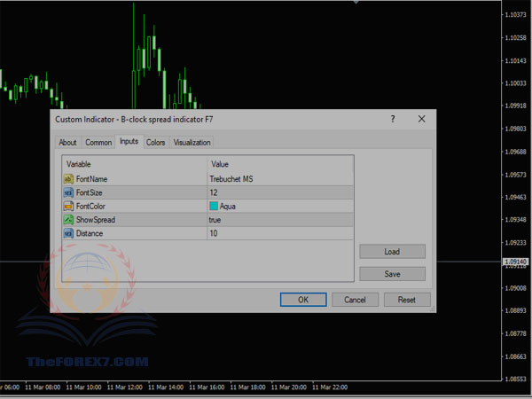The height and width of the screenshot is (399, 532).
Task: Switch to the Common tab
Action: click(x=98, y=143)
